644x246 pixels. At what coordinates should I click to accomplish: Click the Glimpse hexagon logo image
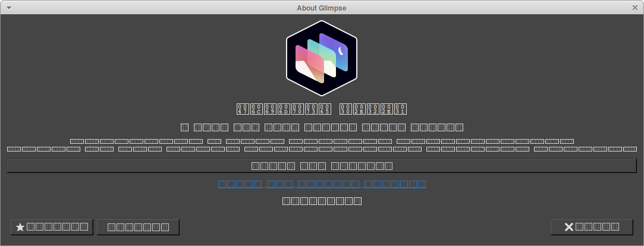pos(322,58)
